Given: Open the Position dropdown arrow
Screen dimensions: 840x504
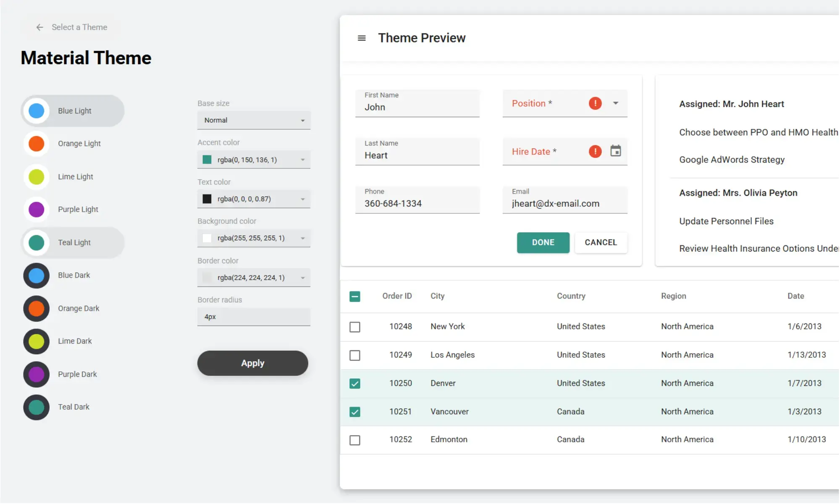Looking at the screenshot, I should (x=615, y=103).
